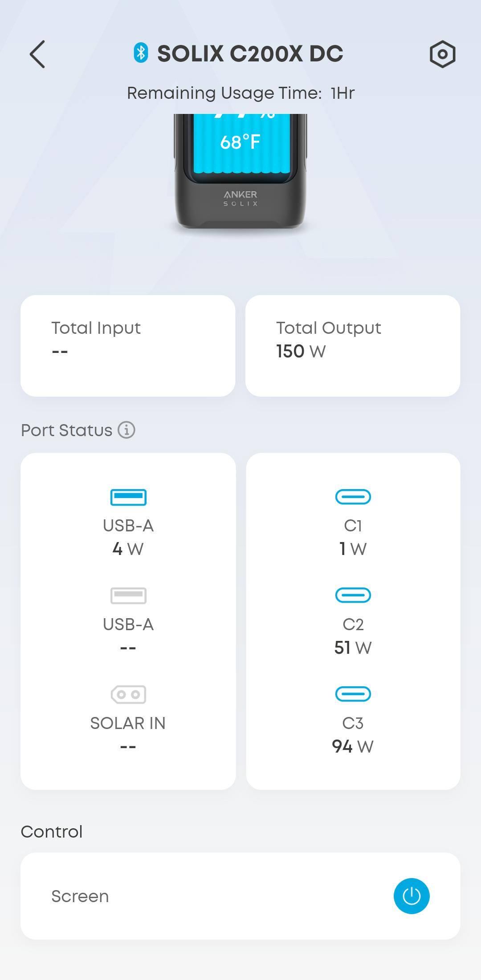The height and width of the screenshot is (980, 481).
Task: Tap the back arrow icon
Action: click(x=37, y=54)
